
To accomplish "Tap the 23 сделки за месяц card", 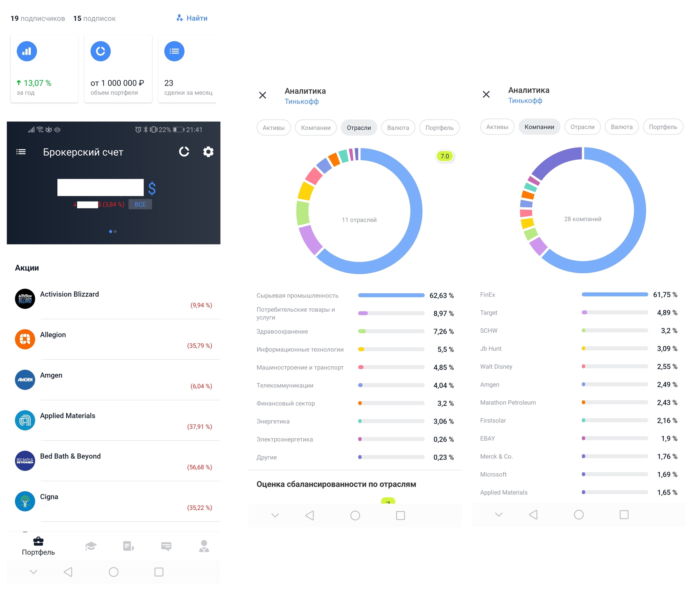I will (x=187, y=69).
